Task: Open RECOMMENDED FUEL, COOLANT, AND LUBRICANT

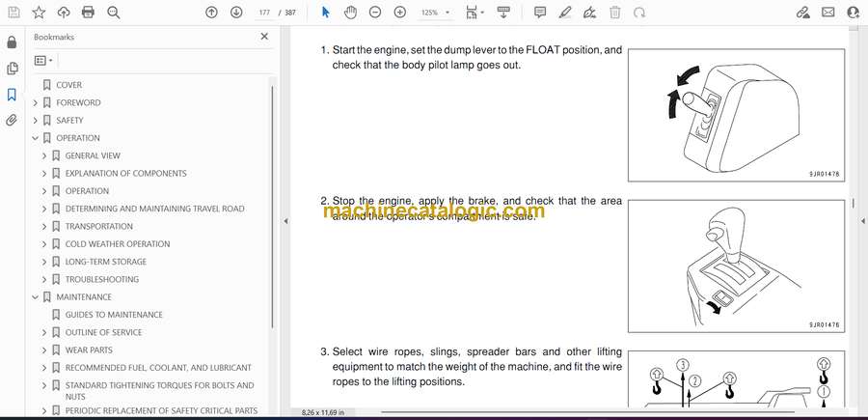Action: (158, 368)
